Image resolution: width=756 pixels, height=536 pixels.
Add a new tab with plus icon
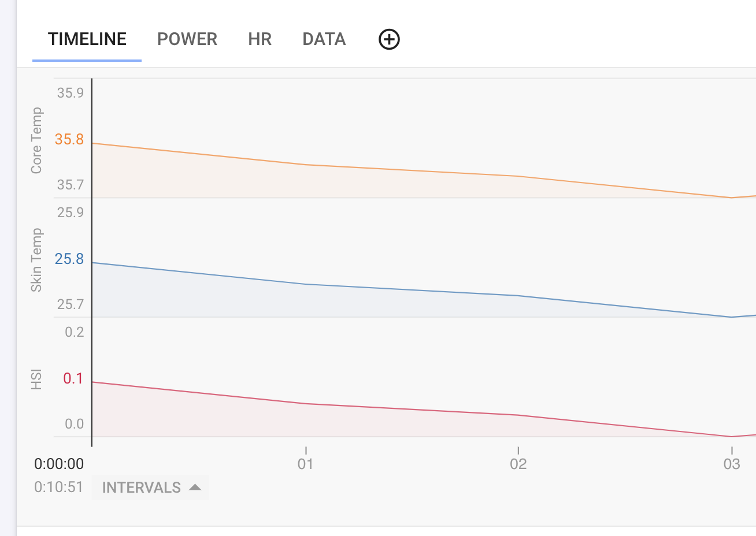click(389, 39)
